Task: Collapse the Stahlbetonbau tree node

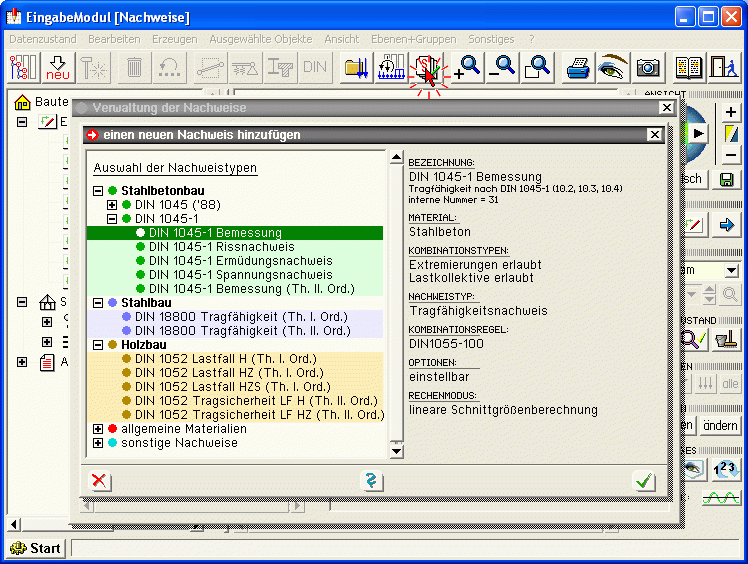Action: [x=98, y=191]
